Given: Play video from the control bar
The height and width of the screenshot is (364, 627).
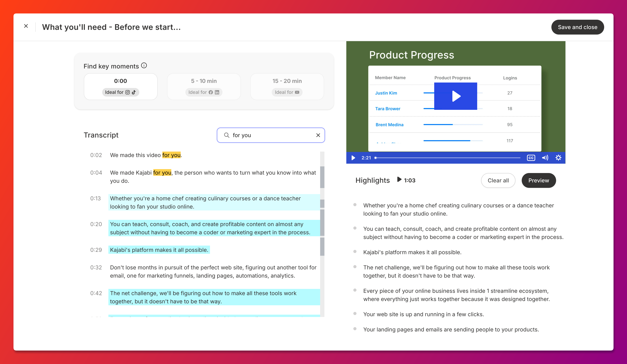Looking at the screenshot, I should (x=353, y=158).
